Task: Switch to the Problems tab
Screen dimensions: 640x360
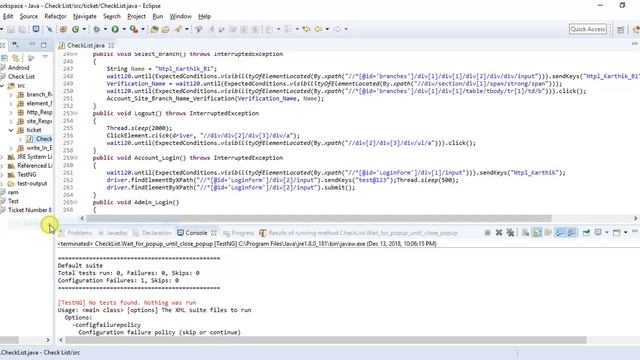Action: (x=76, y=233)
